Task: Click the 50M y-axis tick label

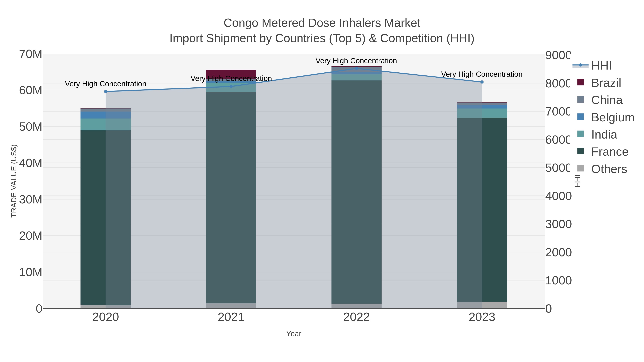Action: tap(30, 127)
